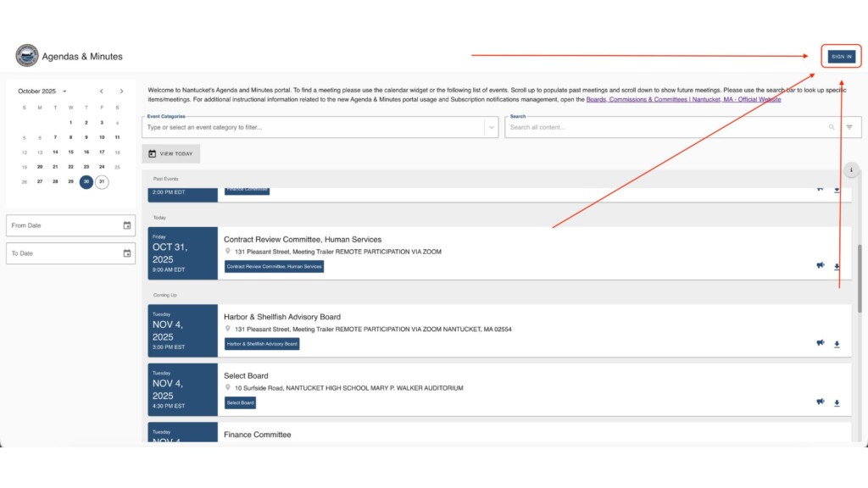Click the circular info button on the right edge

851,169
